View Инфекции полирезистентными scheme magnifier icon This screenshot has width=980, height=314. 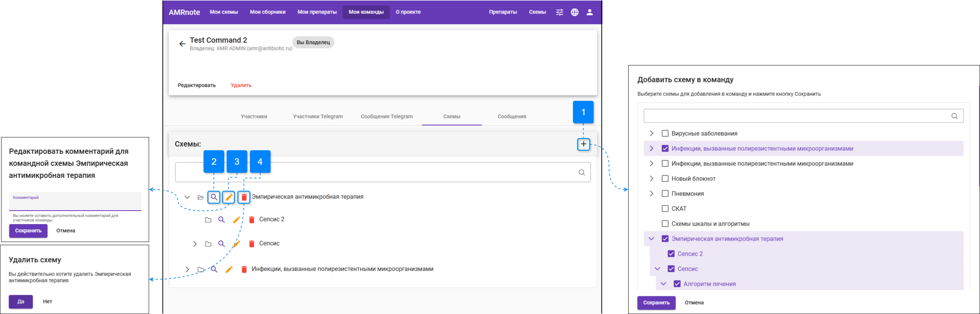point(214,269)
